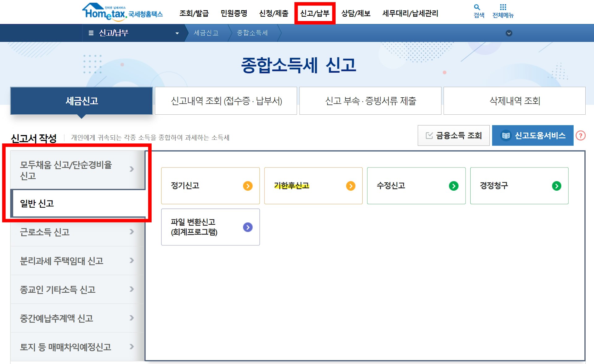Expand 분리과세 주택임대 신고 sidebar item
This screenshot has width=594, height=364.
click(77, 260)
